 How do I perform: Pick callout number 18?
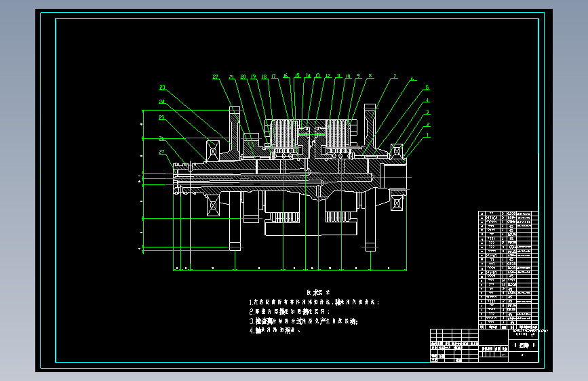264,77
